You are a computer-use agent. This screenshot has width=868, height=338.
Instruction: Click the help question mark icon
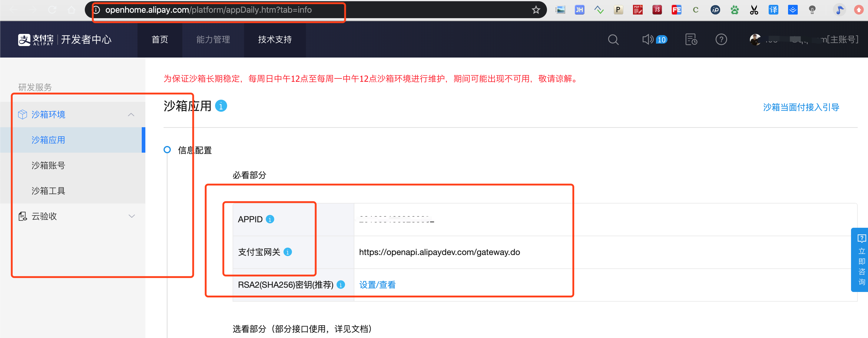(721, 39)
